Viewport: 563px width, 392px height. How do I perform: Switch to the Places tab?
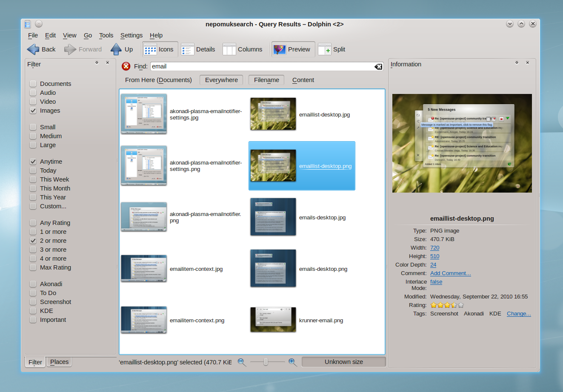pyautogui.click(x=59, y=362)
